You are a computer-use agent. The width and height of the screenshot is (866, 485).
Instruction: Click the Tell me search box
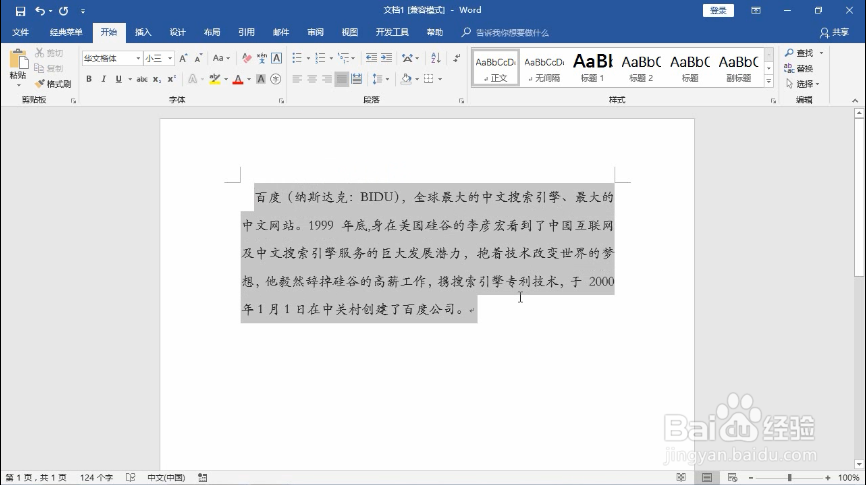click(x=505, y=33)
